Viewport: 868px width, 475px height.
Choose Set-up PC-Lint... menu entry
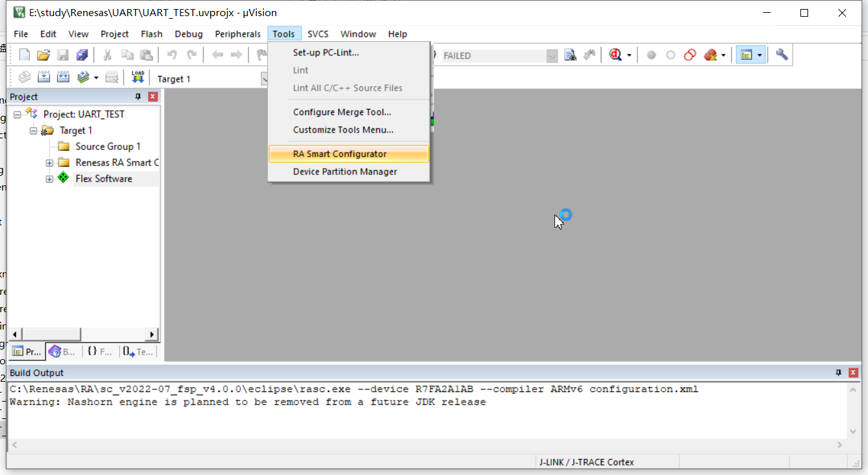click(348, 53)
